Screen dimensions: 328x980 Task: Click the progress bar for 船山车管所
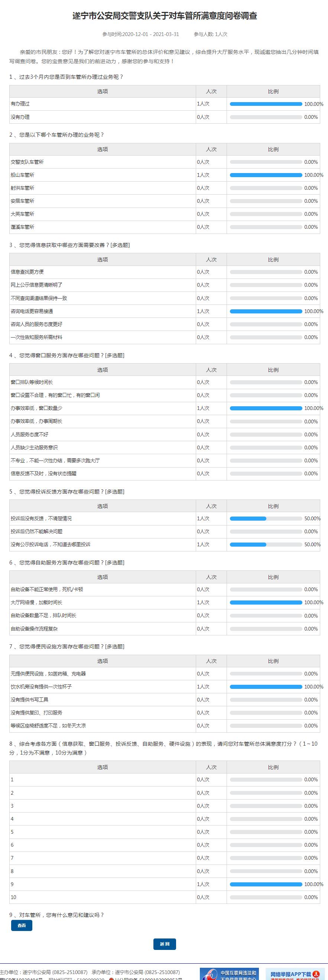(x=266, y=175)
